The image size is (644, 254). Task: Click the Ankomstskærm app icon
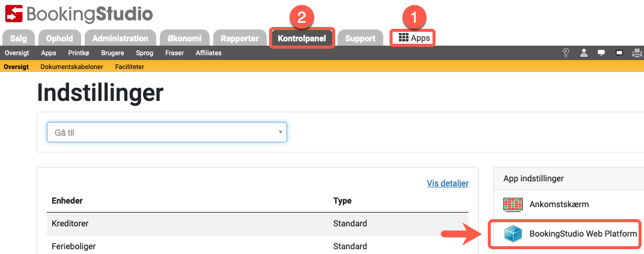pos(512,204)
